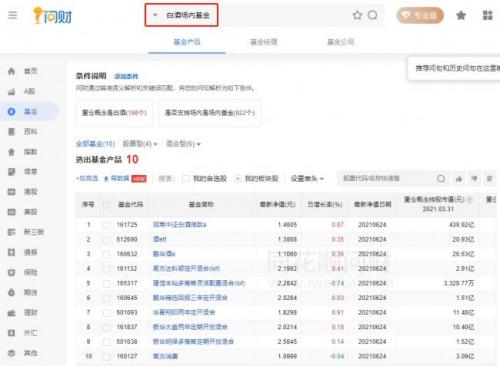
Task: Click the orange 专业版 button
Action: [420, 15]
